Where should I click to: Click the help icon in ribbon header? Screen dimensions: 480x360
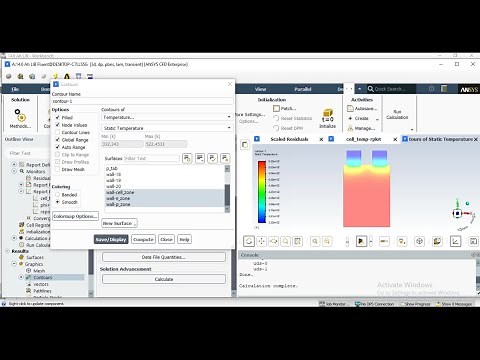[x=432, y=89]
